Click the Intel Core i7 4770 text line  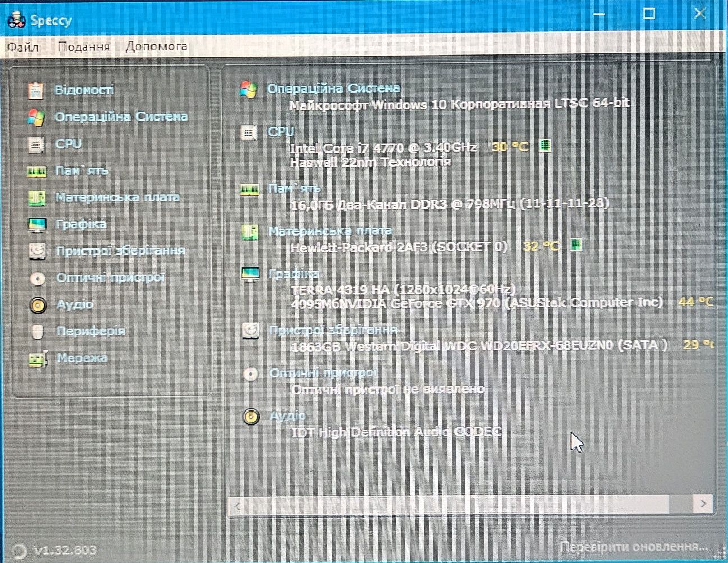pyautogui.click(x=383, y=147)
